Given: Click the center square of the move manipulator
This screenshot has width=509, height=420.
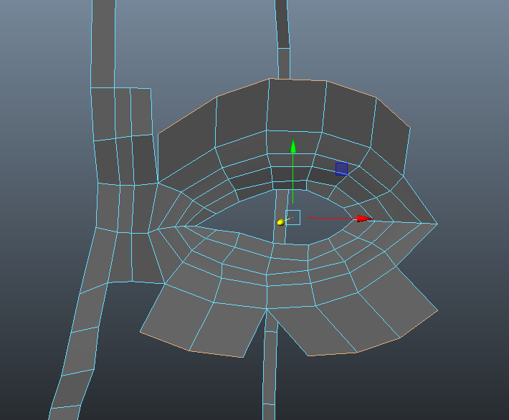Looking at the screenshot, I should point(292,218).
